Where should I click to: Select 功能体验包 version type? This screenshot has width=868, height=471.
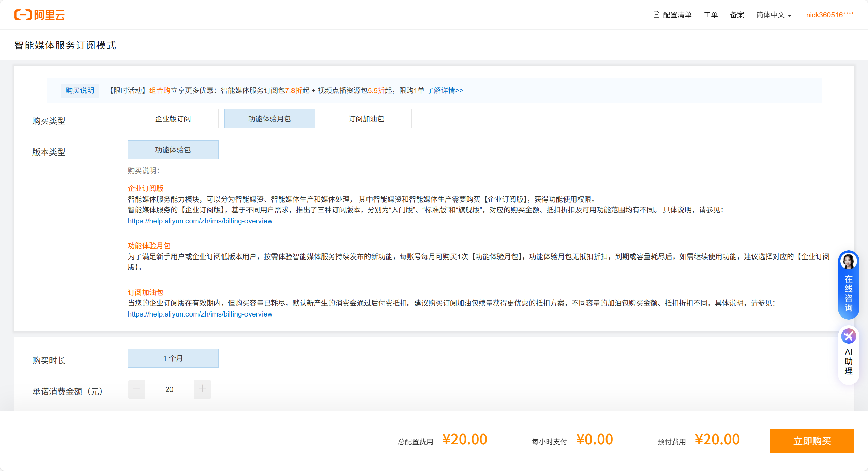pyautogui.click(x=173, y=150)
